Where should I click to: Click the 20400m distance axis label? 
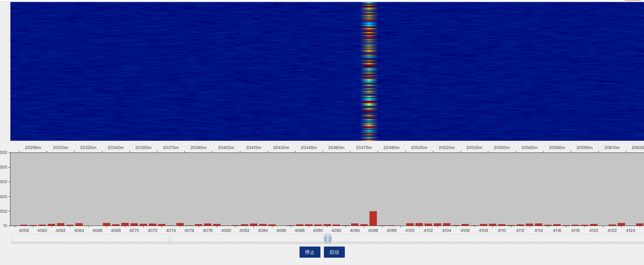(226, 148)
